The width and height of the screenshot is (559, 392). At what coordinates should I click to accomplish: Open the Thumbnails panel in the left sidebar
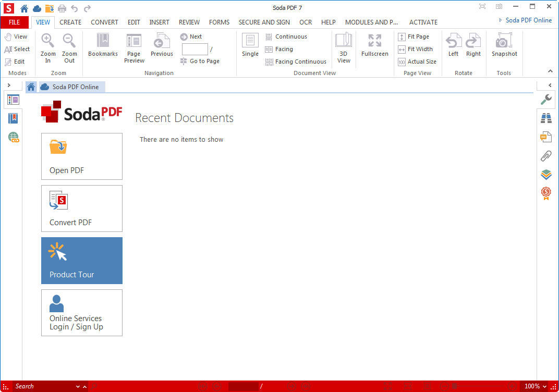coord(13,99)
